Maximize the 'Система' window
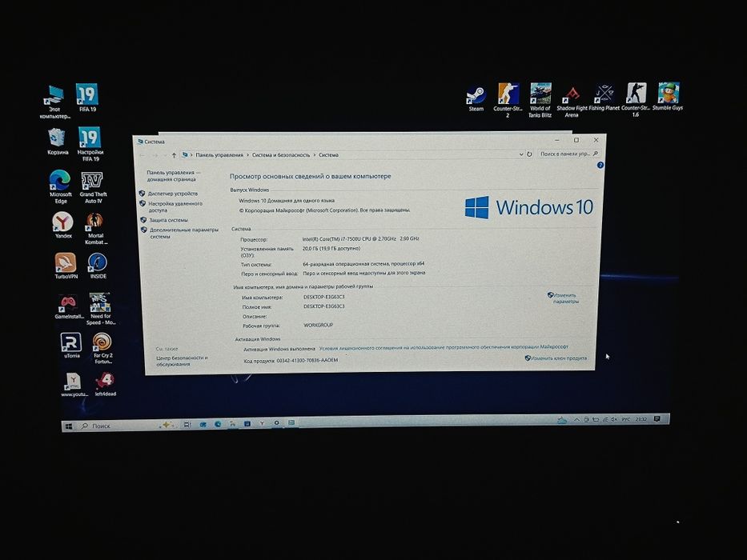Screen dimensions: 747x560 [x=576, y=140]
